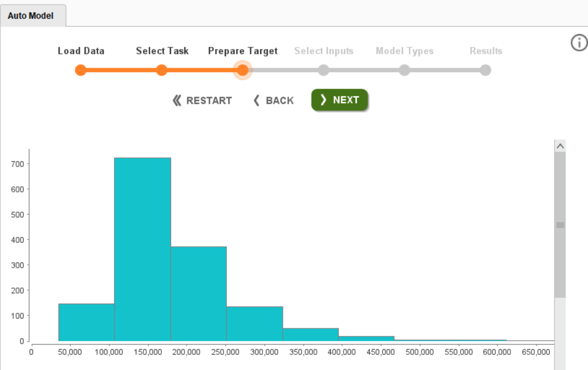The width and height of the screenshot is (588, 370).
Task: Click the Model Types step dot
Action: [405, 70]
